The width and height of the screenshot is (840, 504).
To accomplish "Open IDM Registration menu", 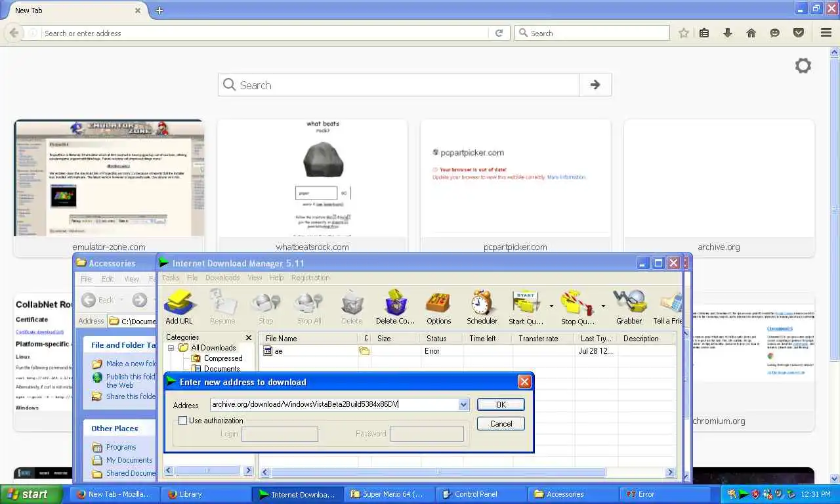I will [310, 278].
